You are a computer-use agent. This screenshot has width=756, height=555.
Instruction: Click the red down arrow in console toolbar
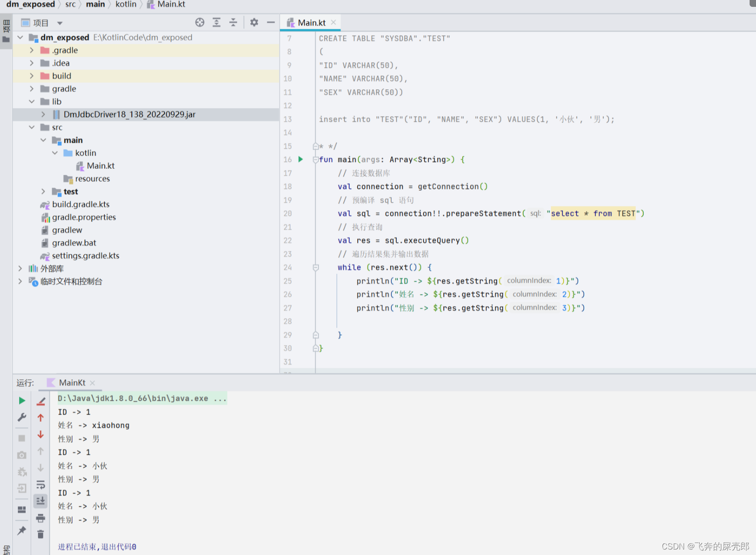(x=41, y=434)
